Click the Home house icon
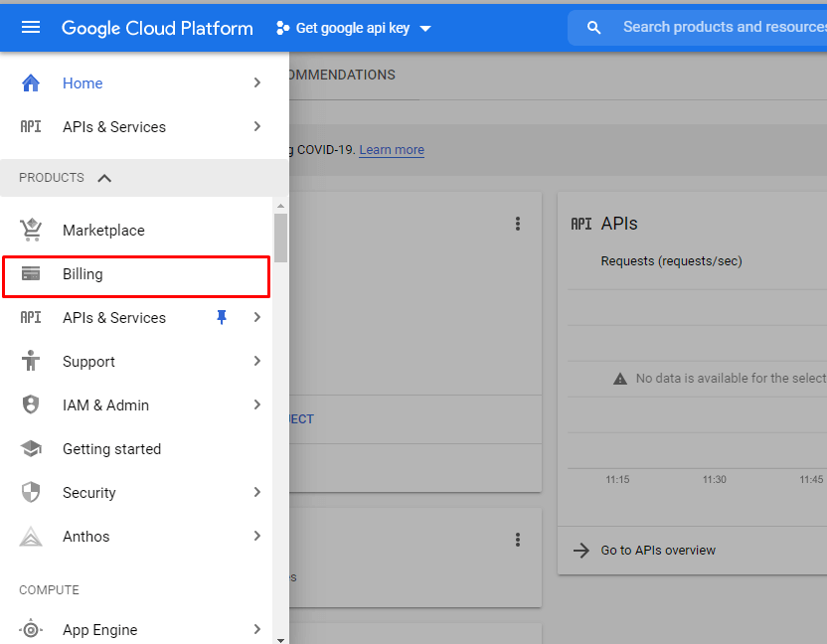 point(31,83)
